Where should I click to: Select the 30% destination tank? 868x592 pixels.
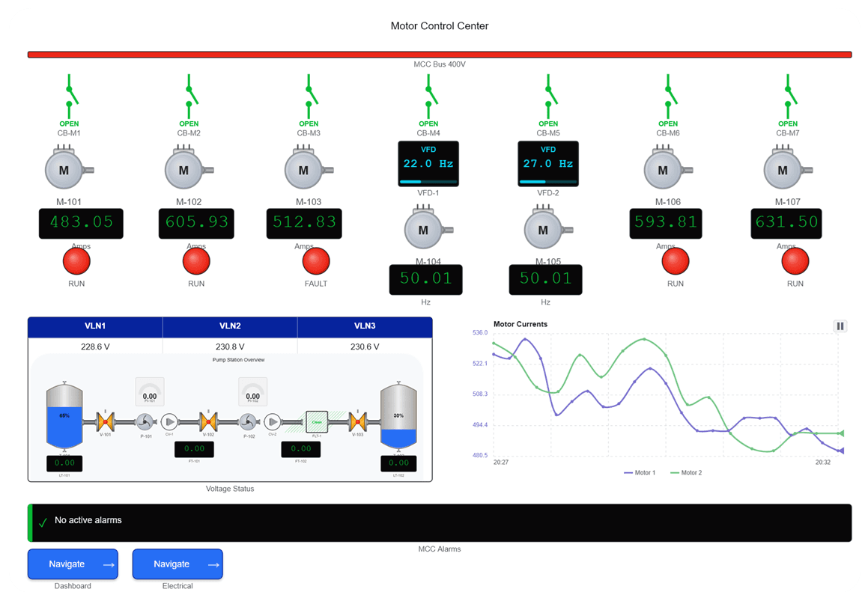coord(398,415)
